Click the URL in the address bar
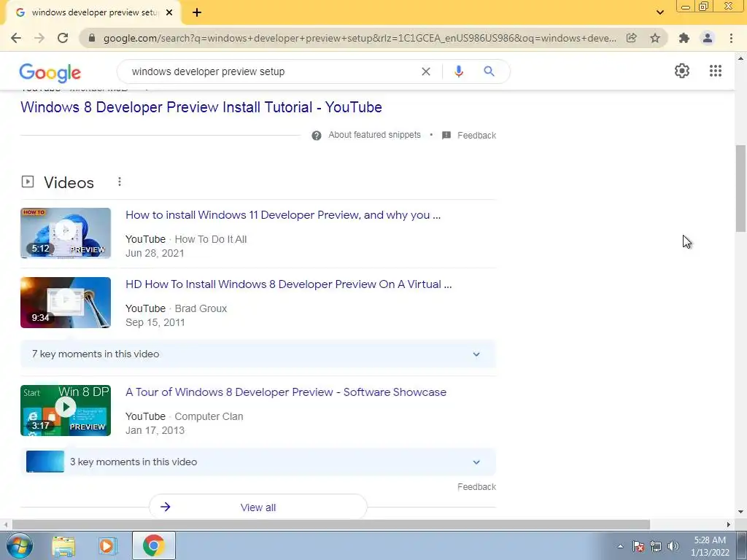Image resolution: width=747 pixels, height=560 pixels. 360,38
